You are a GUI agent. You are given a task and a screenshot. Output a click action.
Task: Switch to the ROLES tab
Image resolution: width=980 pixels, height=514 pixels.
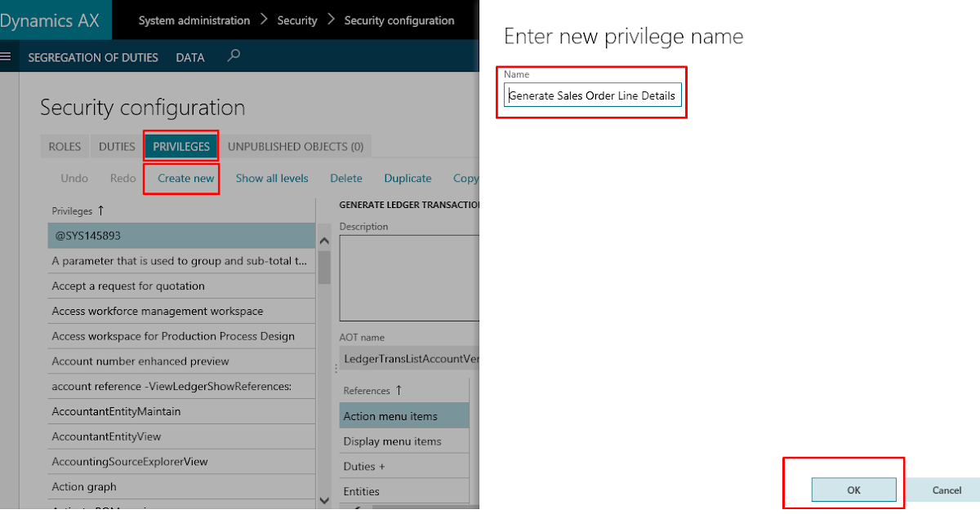65,146
